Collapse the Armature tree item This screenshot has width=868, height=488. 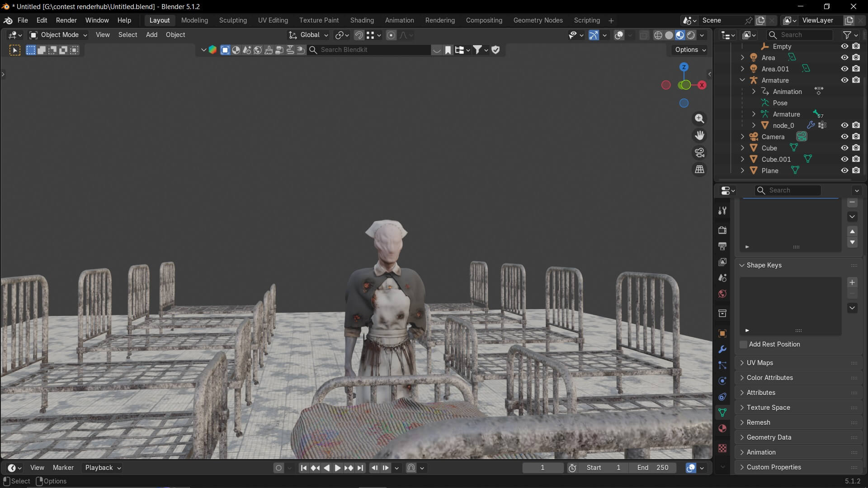point(742,80)
